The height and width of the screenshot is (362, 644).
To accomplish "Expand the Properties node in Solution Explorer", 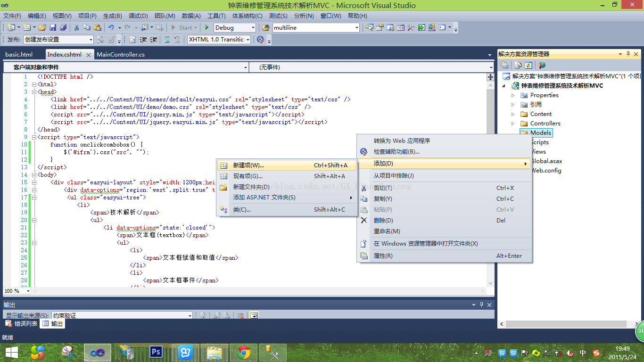I will click(x=513, y=95).
